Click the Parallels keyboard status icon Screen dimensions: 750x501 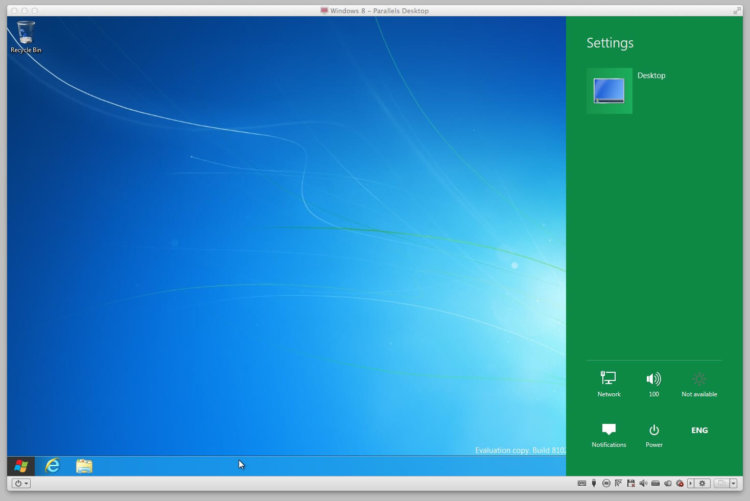tap(582, 483)
